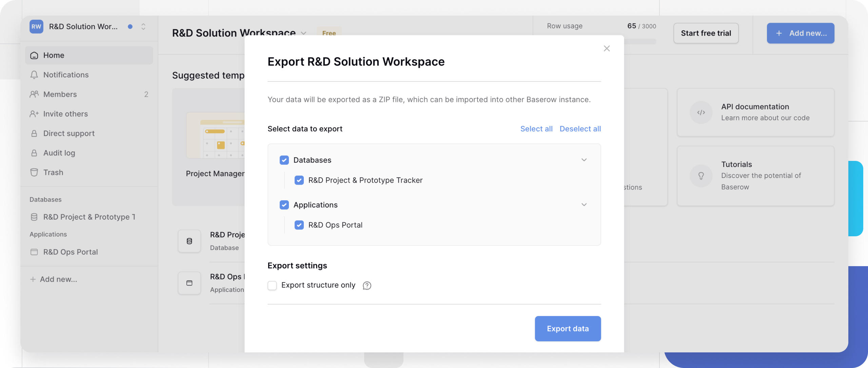Click Add new... in the sidebar
Viewport: 868px width, 368px height.
(x=54, y=279)
